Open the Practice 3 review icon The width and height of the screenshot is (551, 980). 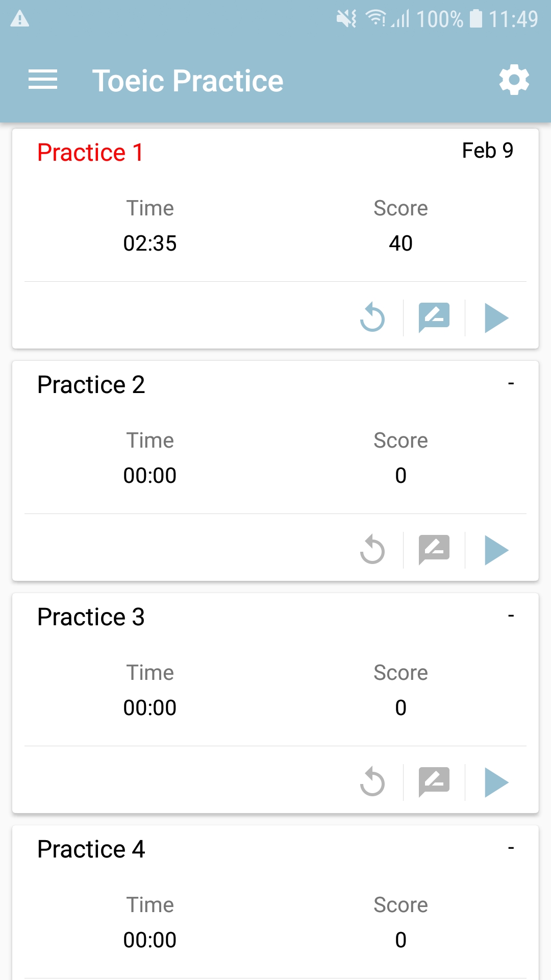434,782
